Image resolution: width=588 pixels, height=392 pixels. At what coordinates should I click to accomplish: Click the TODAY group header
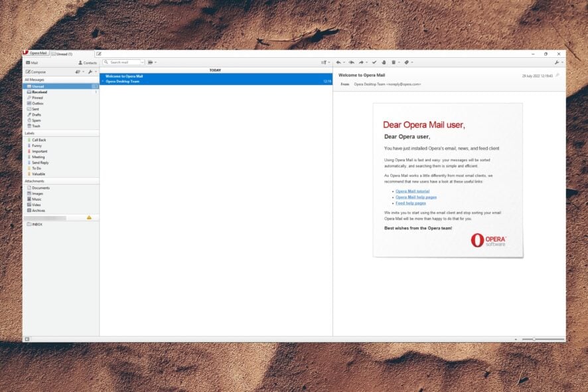coord(215,70)
